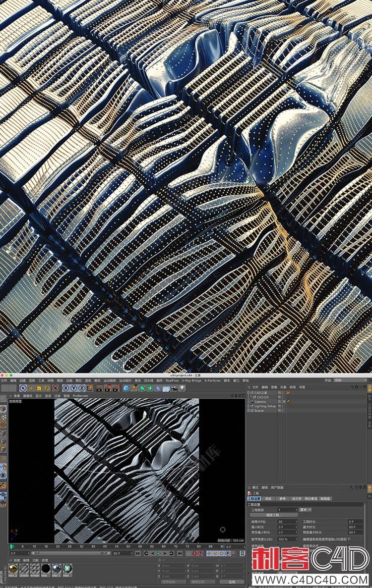Open the viewport 摄像机 menu

pyautogui.click(x=28, y=395)
